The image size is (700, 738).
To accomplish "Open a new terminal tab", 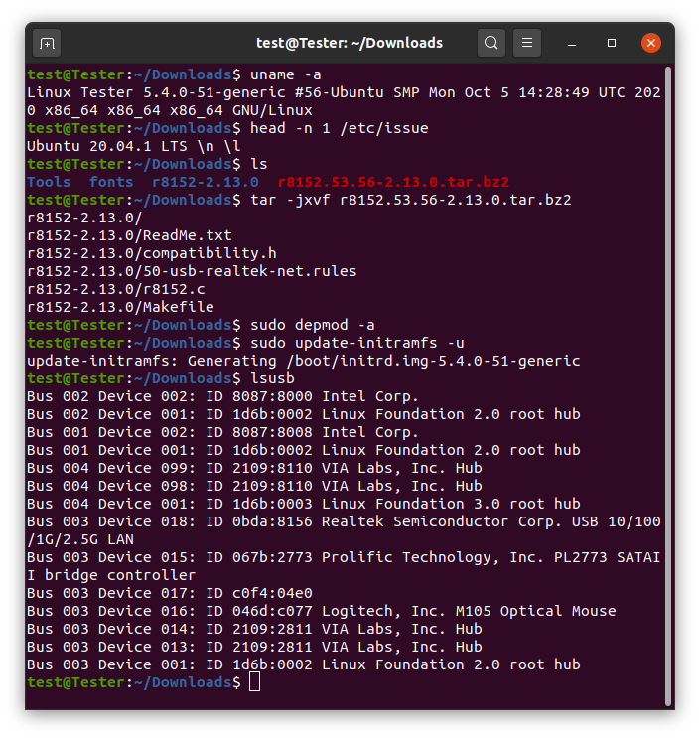I will click(x=47, y=44).
